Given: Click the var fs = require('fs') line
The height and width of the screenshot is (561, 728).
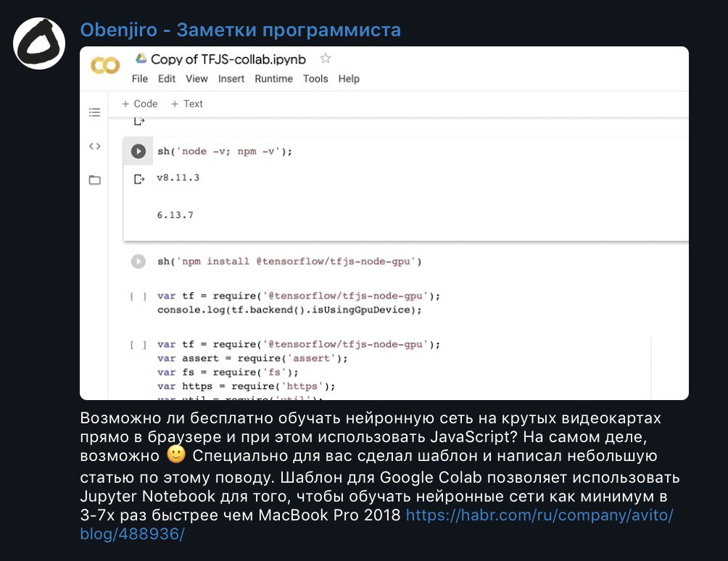Looking at the screenshot, I should tap(228, 372).
